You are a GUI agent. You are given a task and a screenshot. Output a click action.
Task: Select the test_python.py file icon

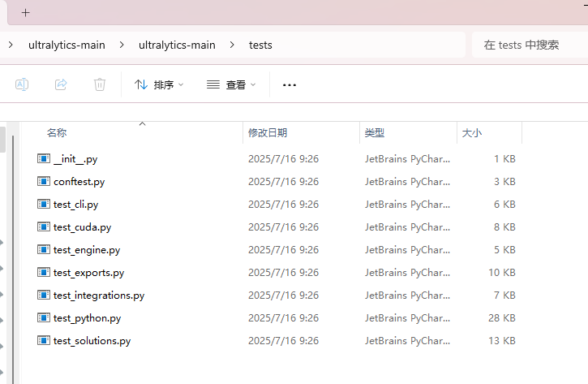click(44, 318)
